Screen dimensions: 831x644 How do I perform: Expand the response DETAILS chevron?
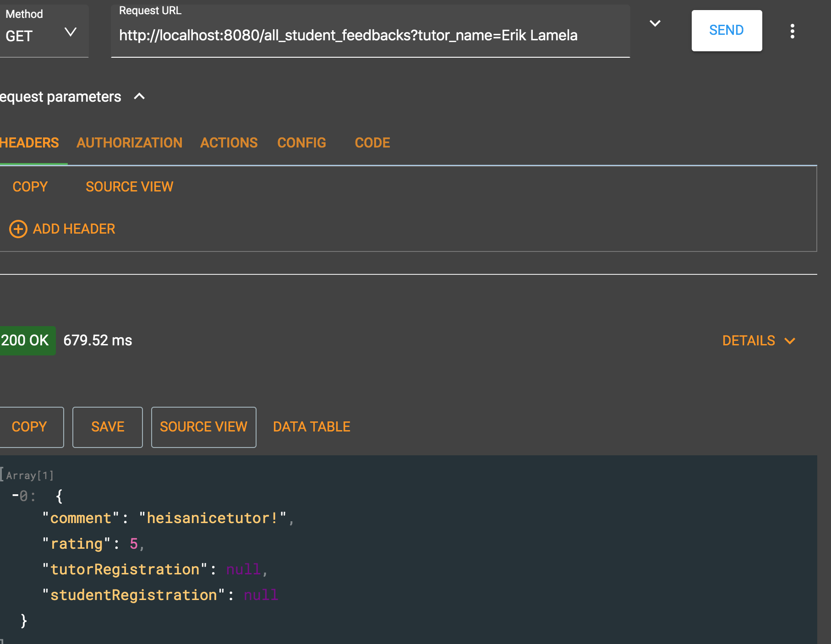click(x=790, y=341)
